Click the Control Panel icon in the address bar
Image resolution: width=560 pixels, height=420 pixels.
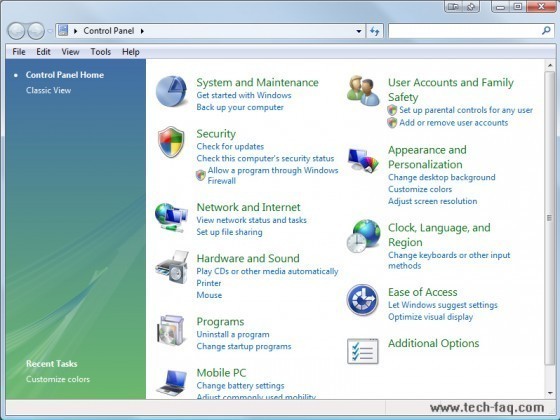click(63, 30)
